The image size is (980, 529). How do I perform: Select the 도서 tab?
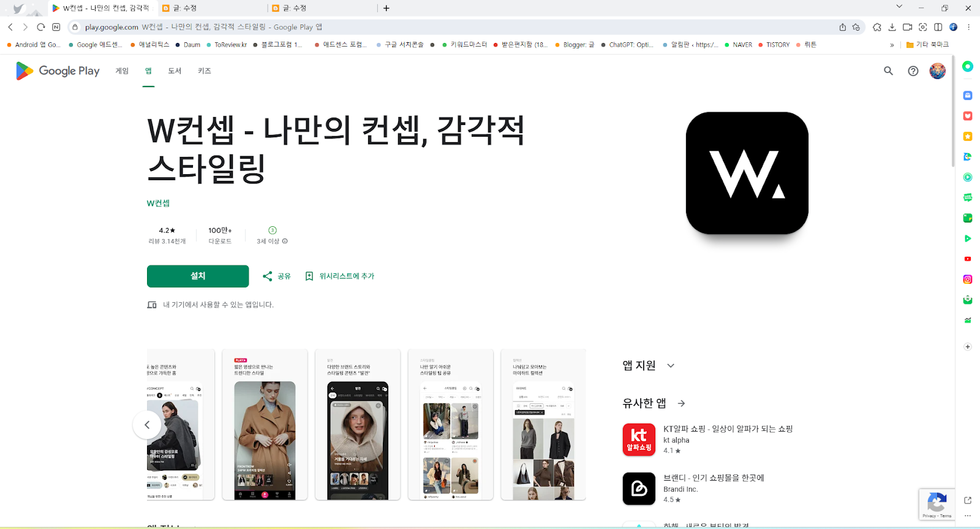tap(175, 71)
